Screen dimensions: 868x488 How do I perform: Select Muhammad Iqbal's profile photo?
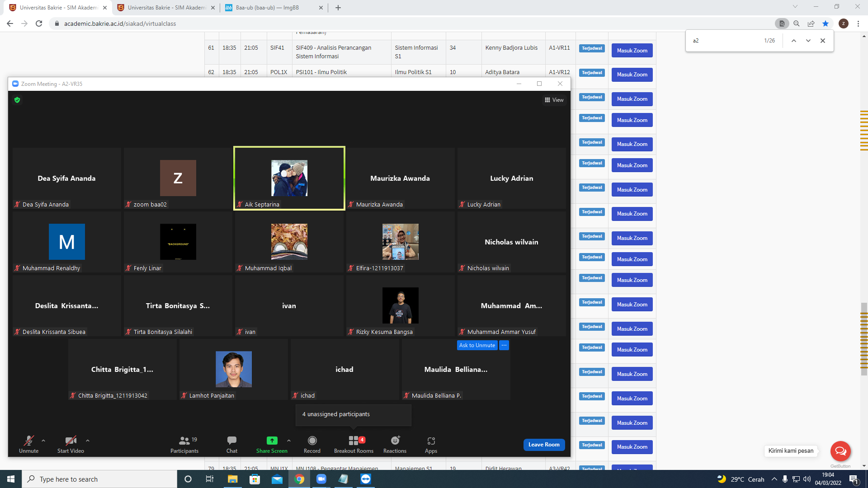(x=289, y=242)
